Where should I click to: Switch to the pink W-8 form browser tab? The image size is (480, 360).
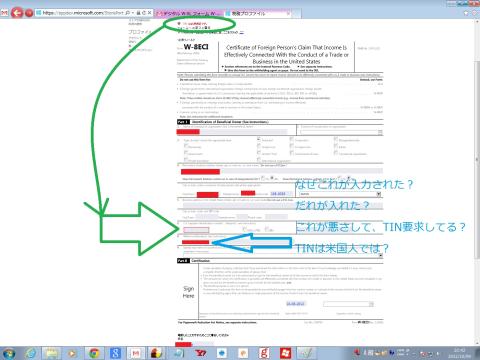coord(188,13)
